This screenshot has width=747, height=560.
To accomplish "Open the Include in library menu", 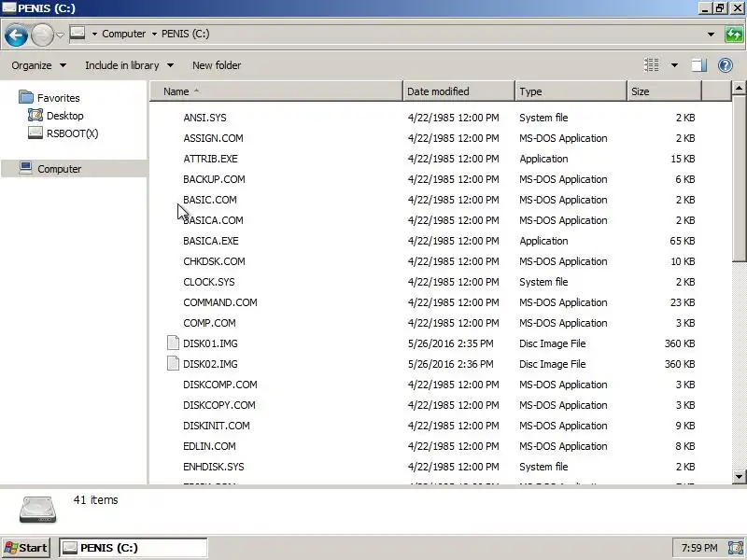I will [x=129, y=65].
